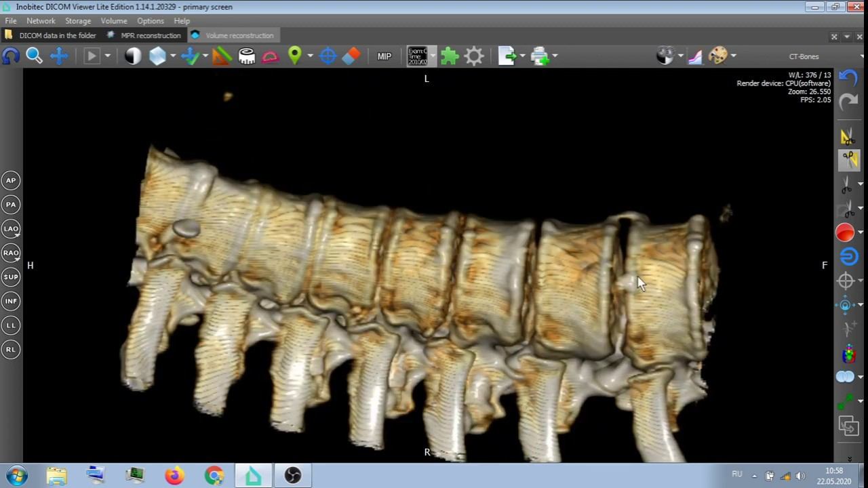Click the eraser tool icon

[x=351, y=56]
